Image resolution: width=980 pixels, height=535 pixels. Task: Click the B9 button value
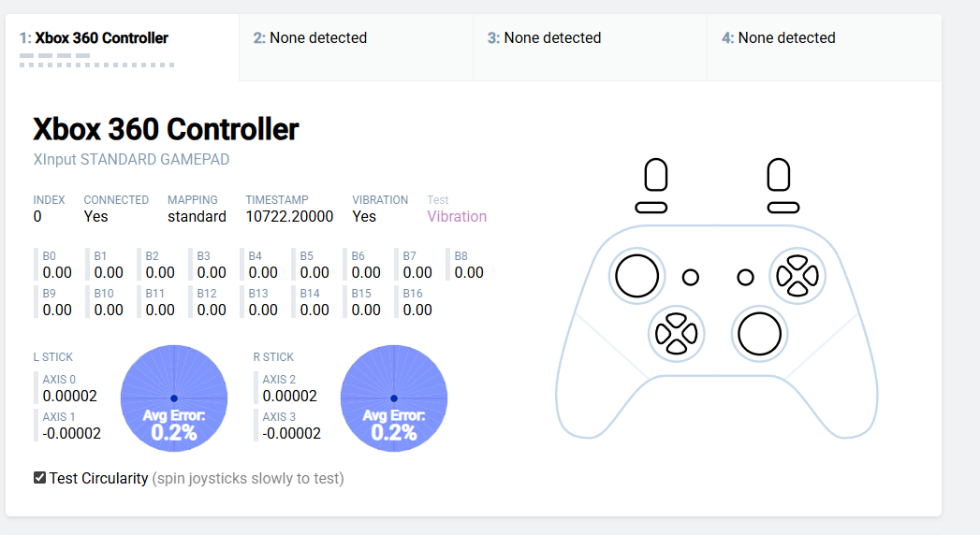[x=57, y=311]
